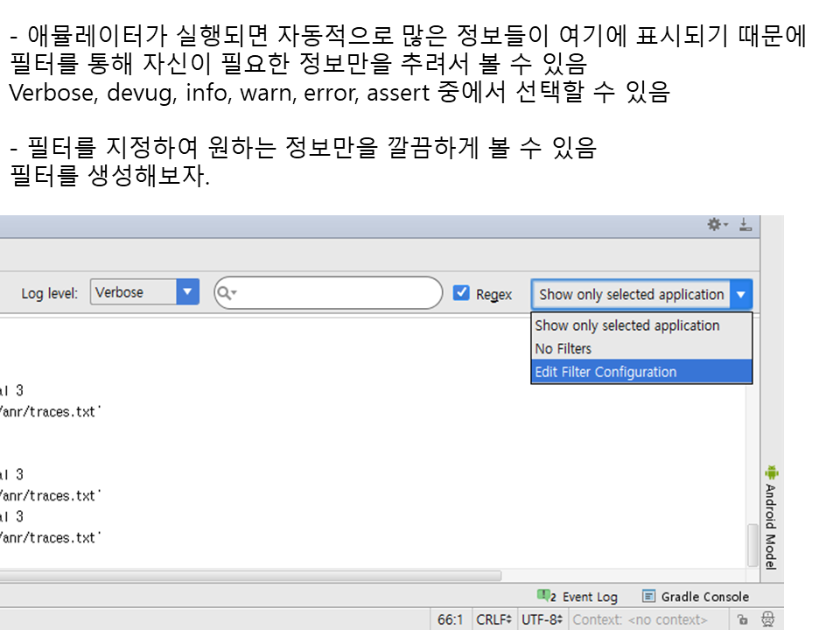Uncheck the Regex checkbox
Viewport: 840px width, 630px height.
(x=461, y=293)
